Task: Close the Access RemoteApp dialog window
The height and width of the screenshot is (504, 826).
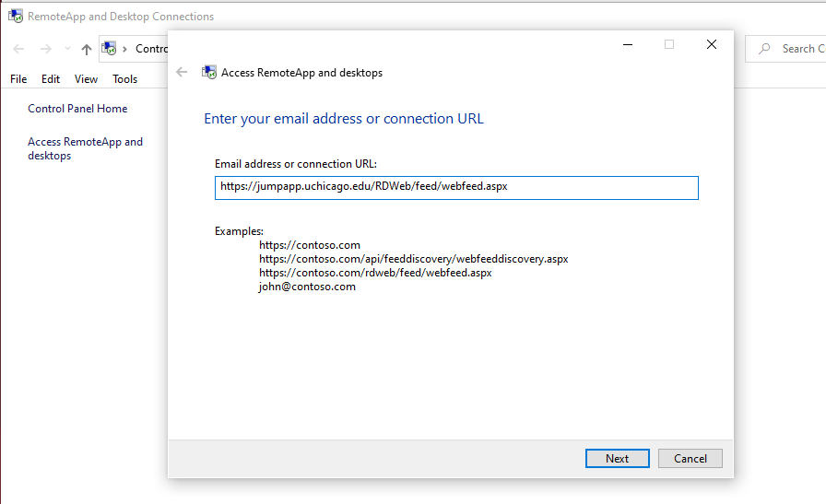Action: coord(712,44)
